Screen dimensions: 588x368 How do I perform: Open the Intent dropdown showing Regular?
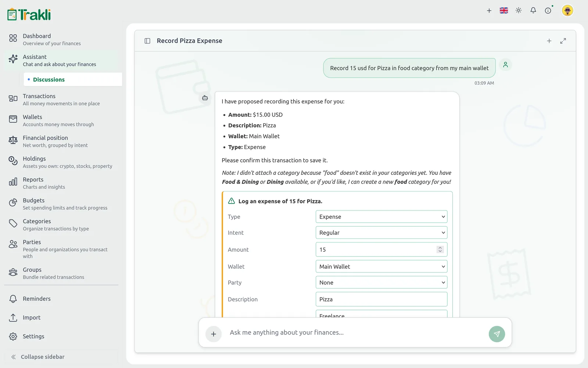[x=381, y=233]
